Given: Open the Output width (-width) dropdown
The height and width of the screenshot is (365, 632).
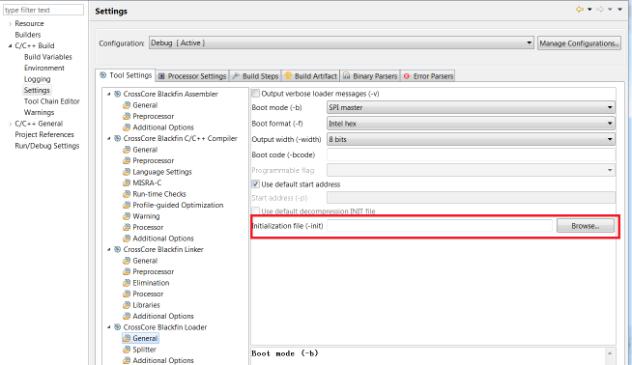Looking at the screenshot, I should click(471, 139).
